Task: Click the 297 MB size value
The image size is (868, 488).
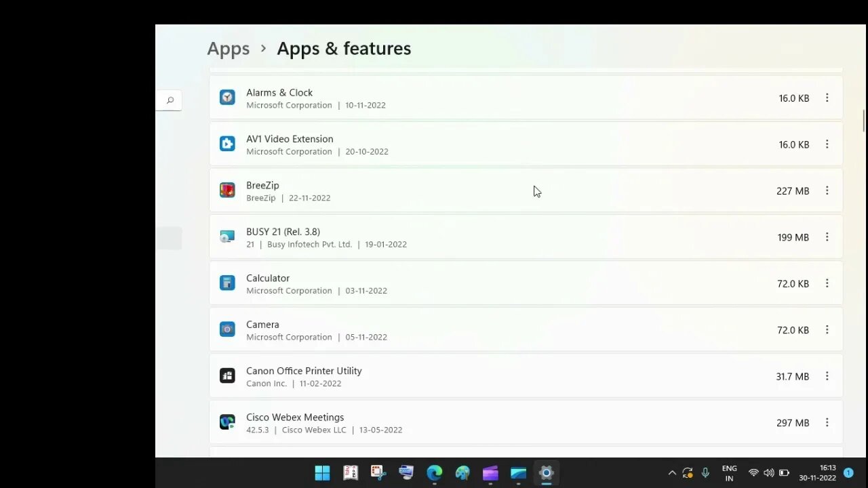Action: point(793,423)
